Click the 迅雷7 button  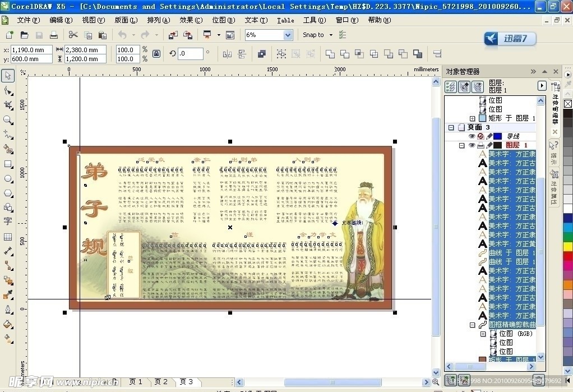pos(510,39)
